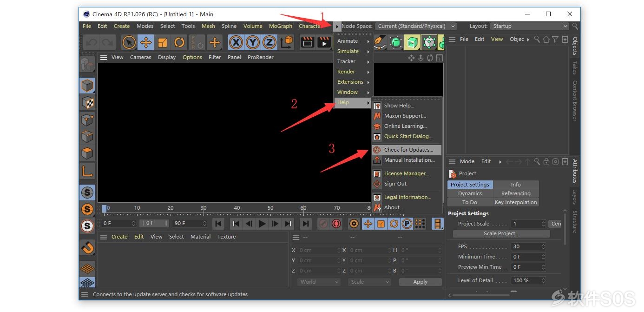The image size is (644, 312).
Task: Toggle Z-axis lock icon
Action: [269, 43]
